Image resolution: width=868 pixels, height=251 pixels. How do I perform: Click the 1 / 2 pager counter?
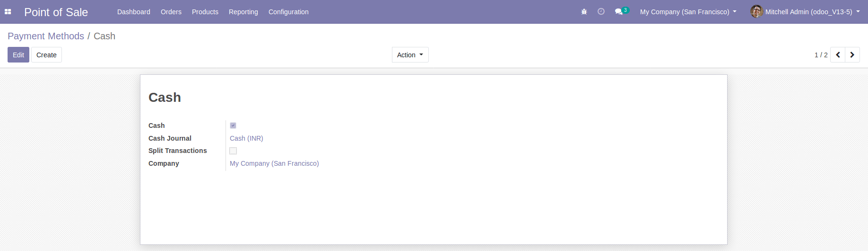click(821, 55)
